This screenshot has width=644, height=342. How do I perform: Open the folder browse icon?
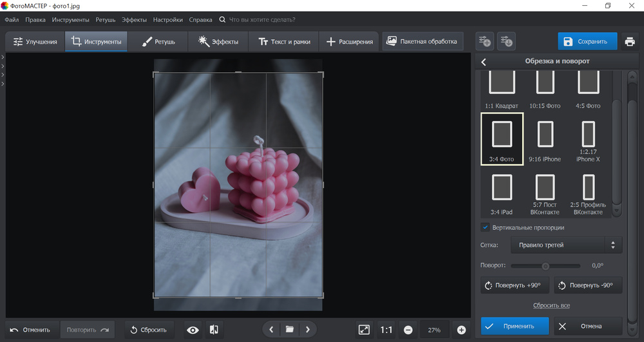tap(290, 330)
